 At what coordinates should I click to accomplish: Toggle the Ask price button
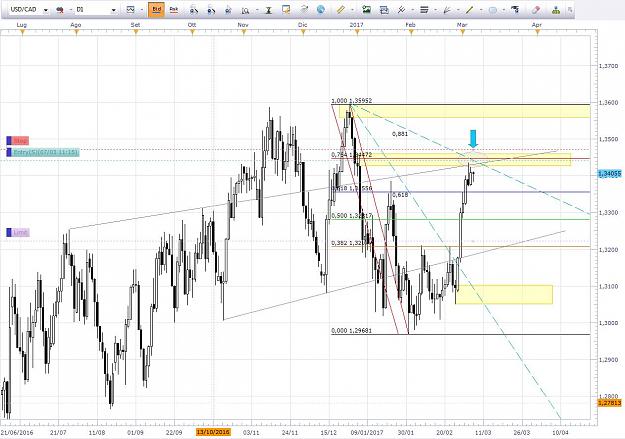point(173,10)
